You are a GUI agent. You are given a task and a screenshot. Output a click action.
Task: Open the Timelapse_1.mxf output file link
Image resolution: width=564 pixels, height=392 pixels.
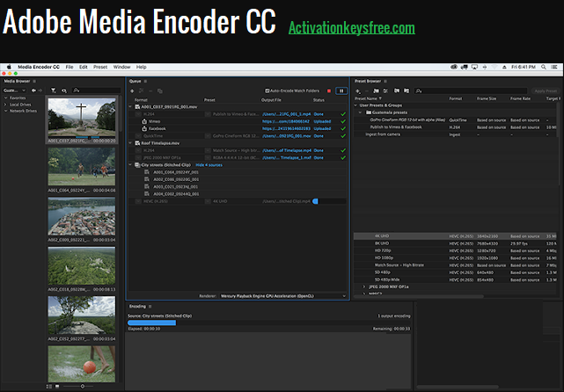pyautogui.click(x=286, y=157)
